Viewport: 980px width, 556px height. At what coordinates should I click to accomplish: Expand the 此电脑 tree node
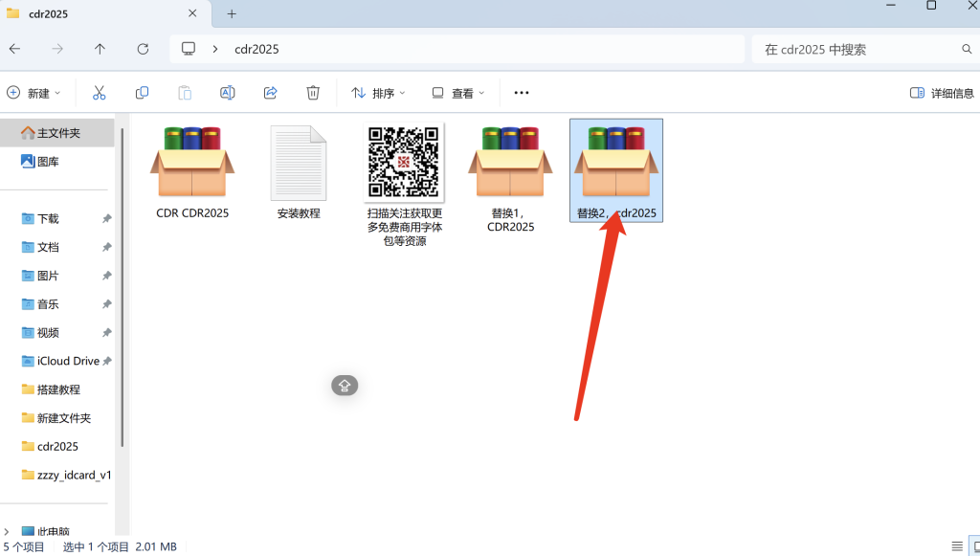pos(7,532)
